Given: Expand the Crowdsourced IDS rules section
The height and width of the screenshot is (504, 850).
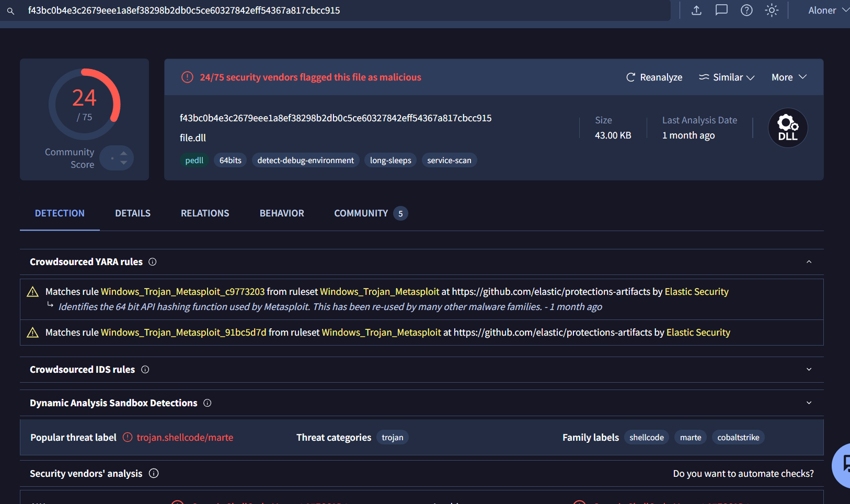Looking at the screenshot, I should (809, 370).
